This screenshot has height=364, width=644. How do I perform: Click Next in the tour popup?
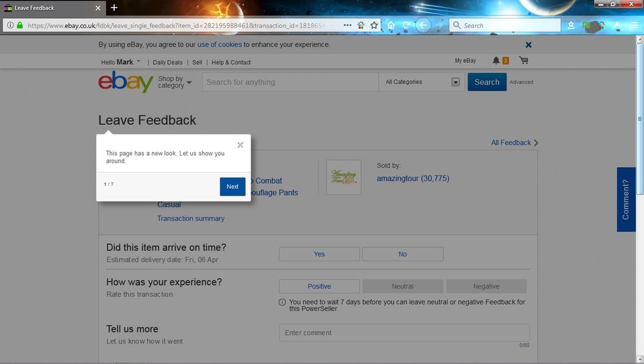tap(233, 187)
